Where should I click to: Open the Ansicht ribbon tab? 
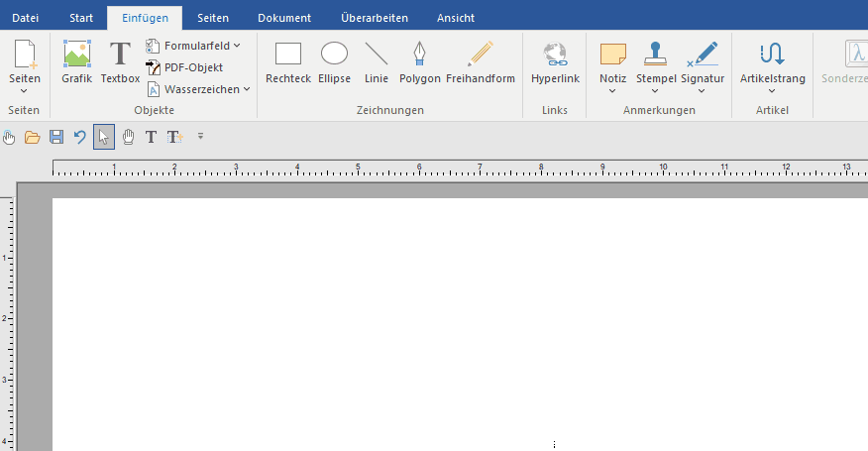point(456,18)
